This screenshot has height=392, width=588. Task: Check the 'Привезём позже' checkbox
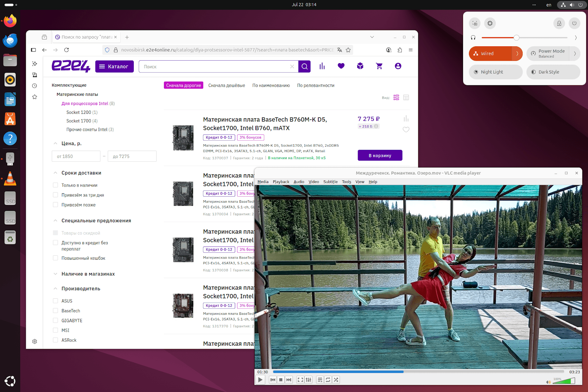point(55,205)
